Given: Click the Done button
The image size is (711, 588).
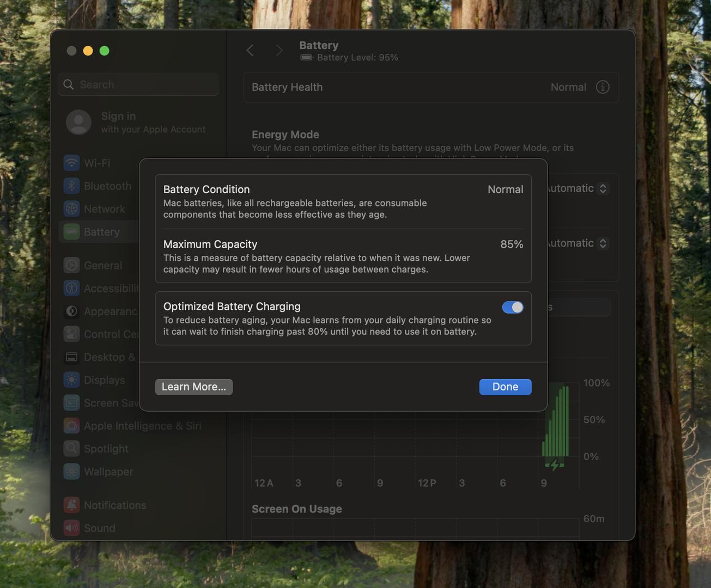Looking at the screenshot, I should tap(505, 387).
